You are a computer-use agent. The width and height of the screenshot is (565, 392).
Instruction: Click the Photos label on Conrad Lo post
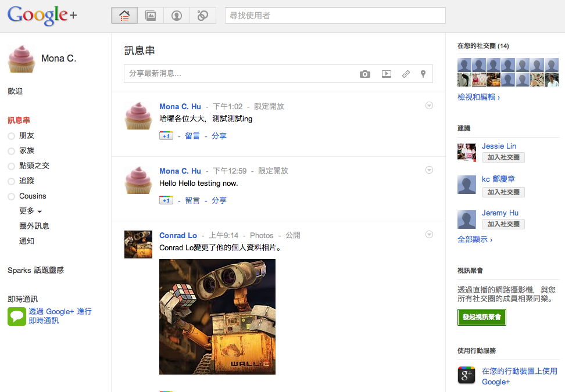click(262, 235)
